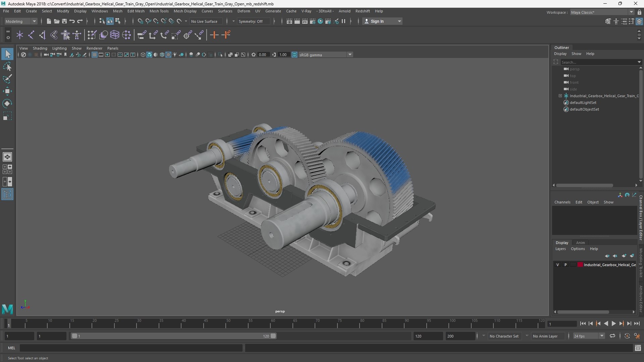Activate the Scale tool
The width and height of the screenshot is (644, 362).
click(7, 116)
